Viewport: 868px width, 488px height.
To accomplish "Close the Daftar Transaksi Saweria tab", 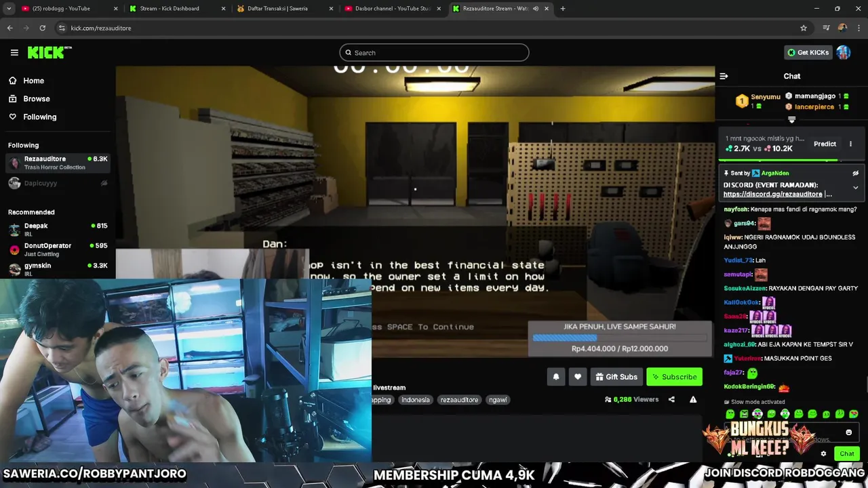I will (331, 9).
